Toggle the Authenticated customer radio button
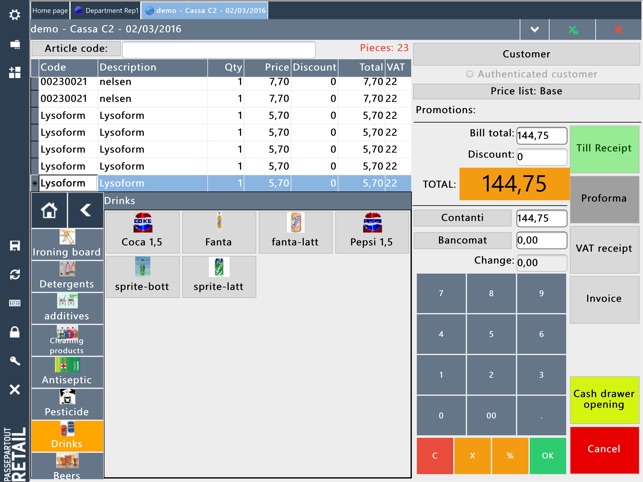The image size is (643, 482). click(x=470, y=74)
